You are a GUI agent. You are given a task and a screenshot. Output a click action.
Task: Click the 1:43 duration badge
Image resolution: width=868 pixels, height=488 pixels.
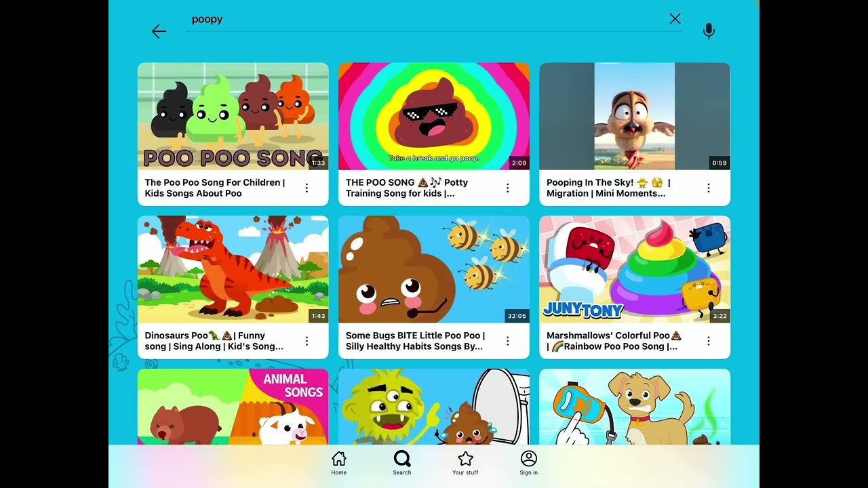pyautogui.click(x=318, y=316)
